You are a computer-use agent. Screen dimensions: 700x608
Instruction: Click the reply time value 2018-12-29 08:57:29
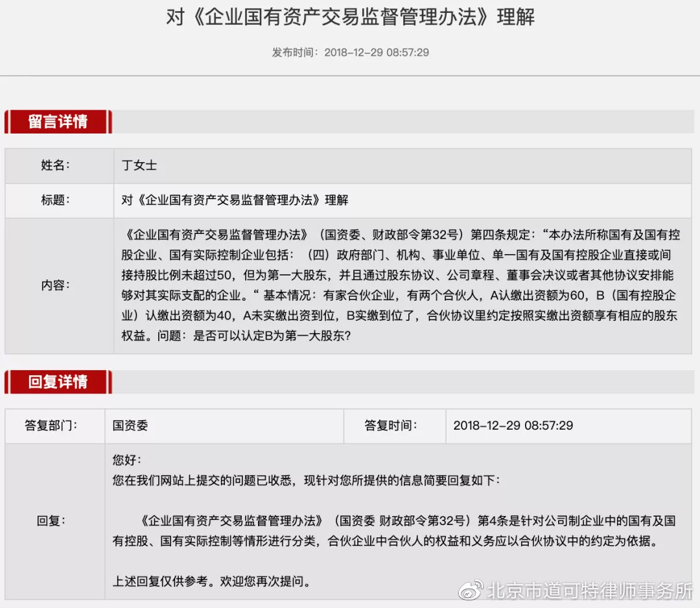tap(513, 426)
